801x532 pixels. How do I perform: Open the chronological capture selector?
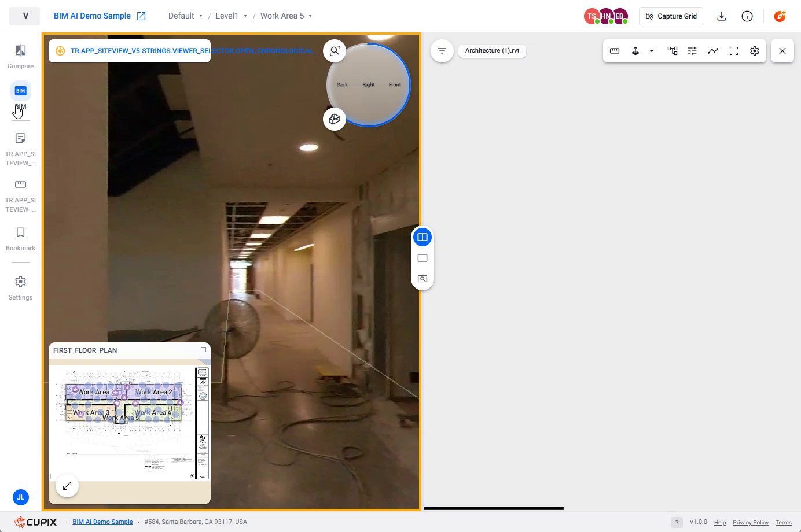(x=130, y=51)
